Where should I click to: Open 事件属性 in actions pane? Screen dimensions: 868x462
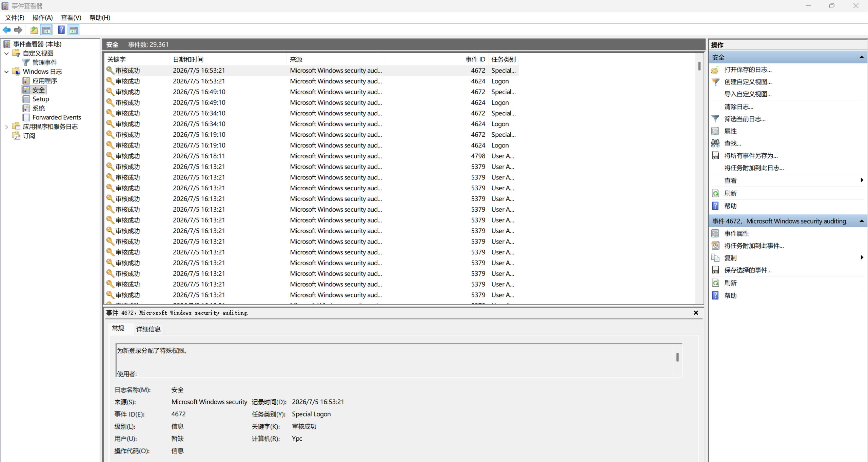pyautogui.click(x=736, y=233)
